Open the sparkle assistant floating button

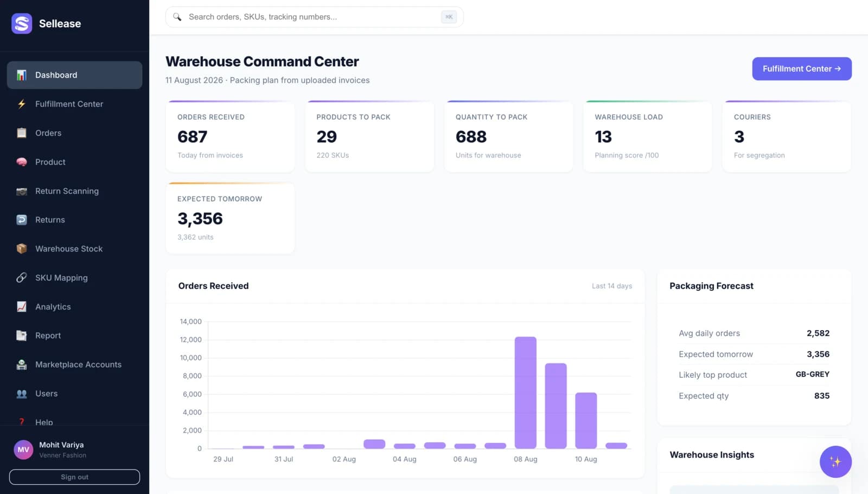coord(835,462)
